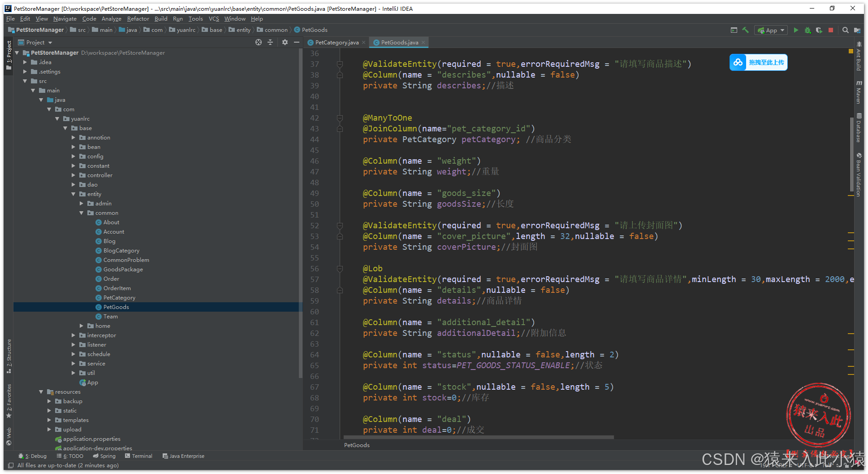Open the Favorites tool window
The image size is (868, 474).
click(9, 401)
